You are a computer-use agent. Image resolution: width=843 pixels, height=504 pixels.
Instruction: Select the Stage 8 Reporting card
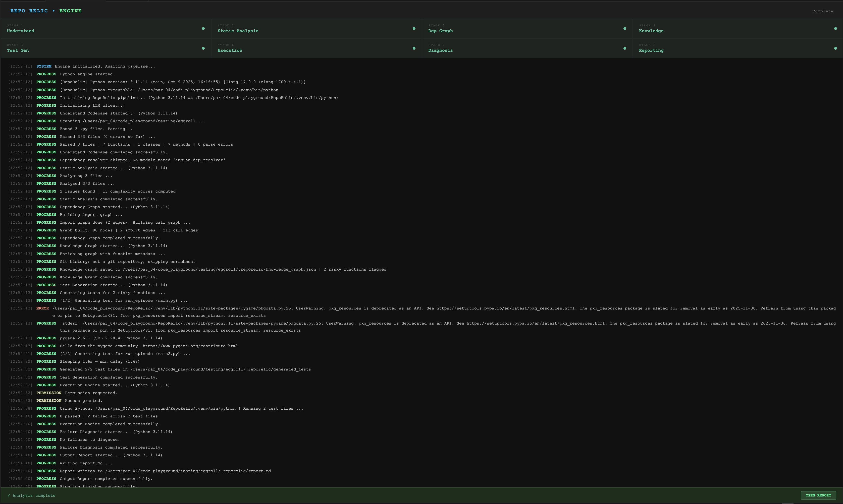(738, 48)
